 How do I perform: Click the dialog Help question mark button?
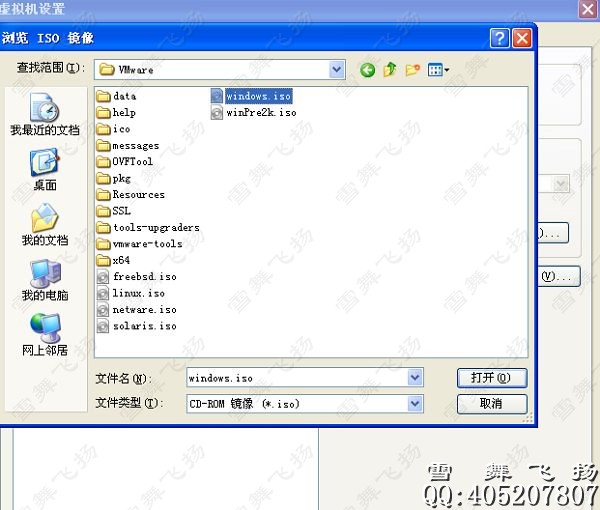click(x=500, y=38)
